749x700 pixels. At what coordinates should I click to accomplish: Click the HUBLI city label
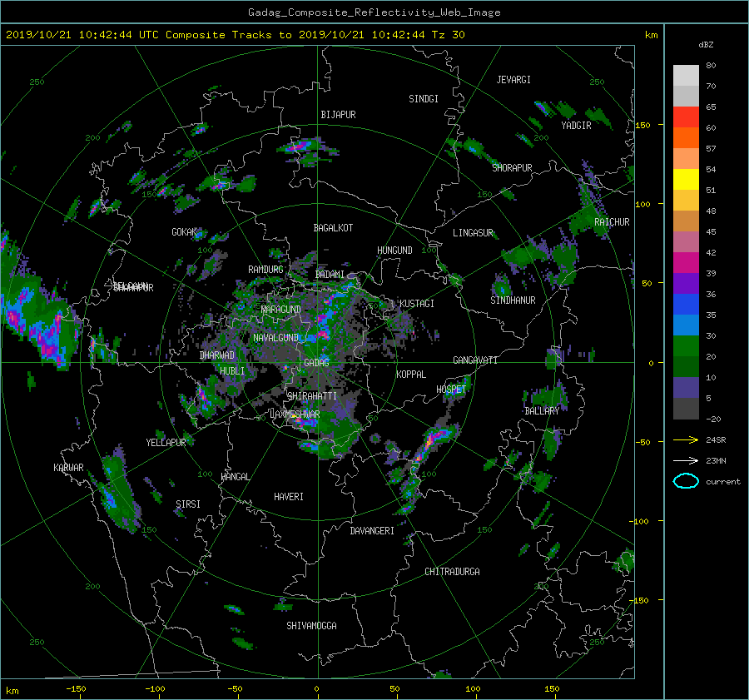click(x=232, y=370)
